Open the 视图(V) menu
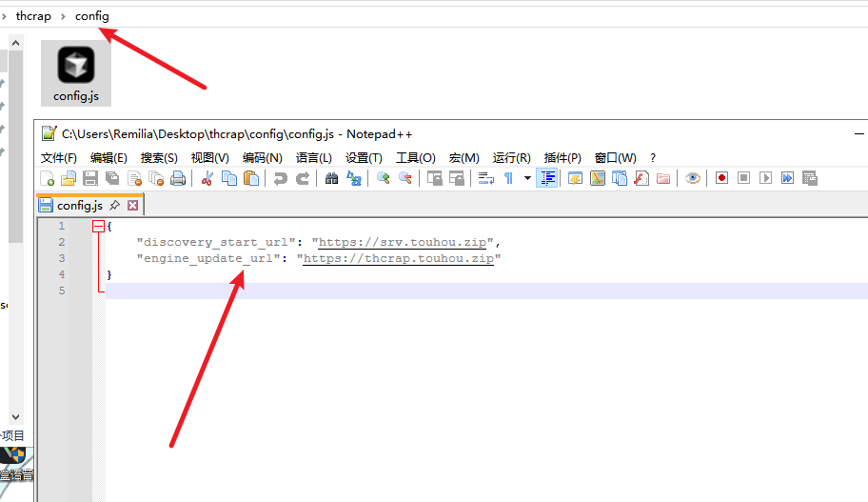 coord(209,158)
